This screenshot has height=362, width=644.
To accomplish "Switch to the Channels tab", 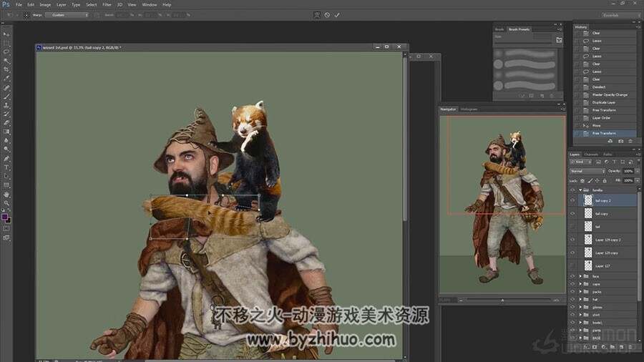I will (591, 155).
